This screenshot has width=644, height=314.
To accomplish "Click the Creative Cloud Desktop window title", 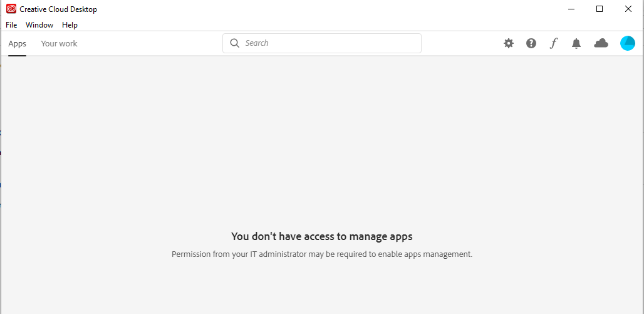I will click(58, 9).
